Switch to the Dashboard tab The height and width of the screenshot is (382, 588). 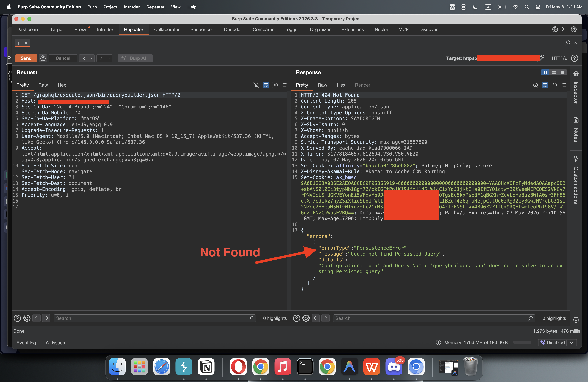tap(28, 29)
